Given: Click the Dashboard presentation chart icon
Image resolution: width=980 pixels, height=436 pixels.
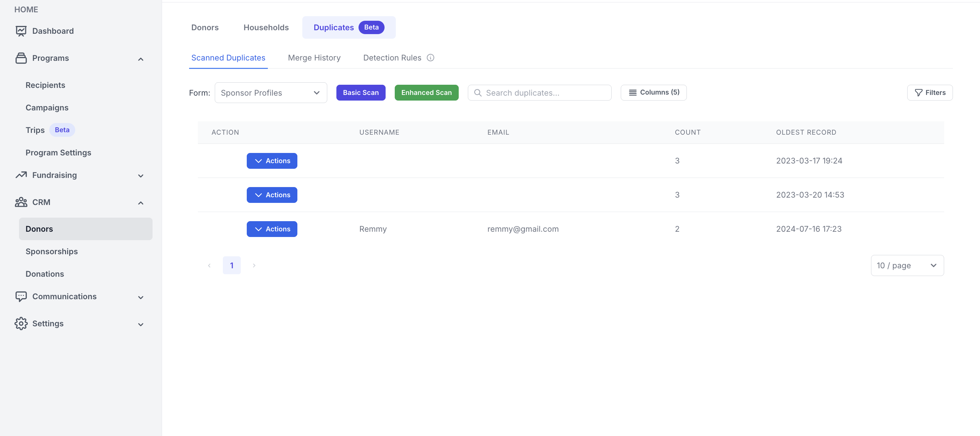Looking at the screenshot, I should click(x=21, y=31).
